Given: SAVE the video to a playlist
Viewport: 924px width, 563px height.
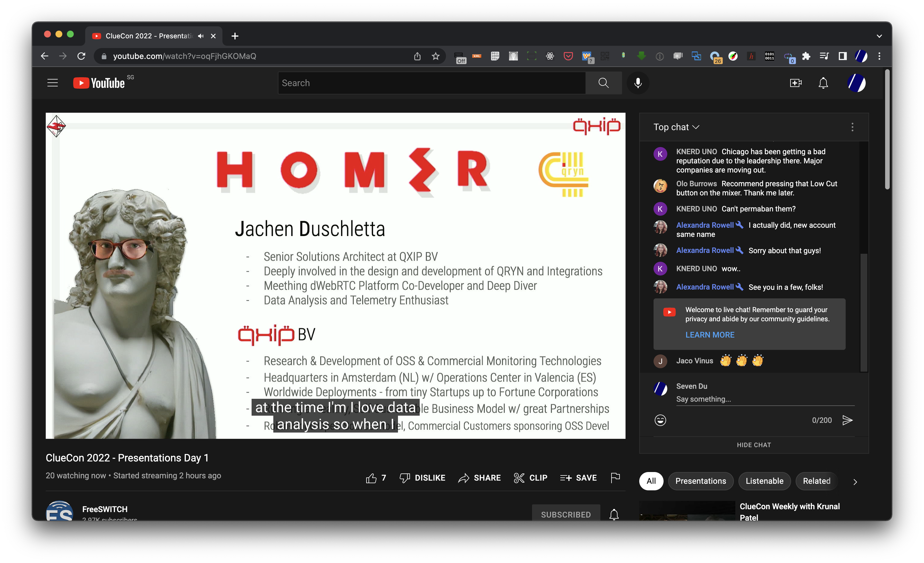Looking at the screenshot, I should [x=578, y=478].
